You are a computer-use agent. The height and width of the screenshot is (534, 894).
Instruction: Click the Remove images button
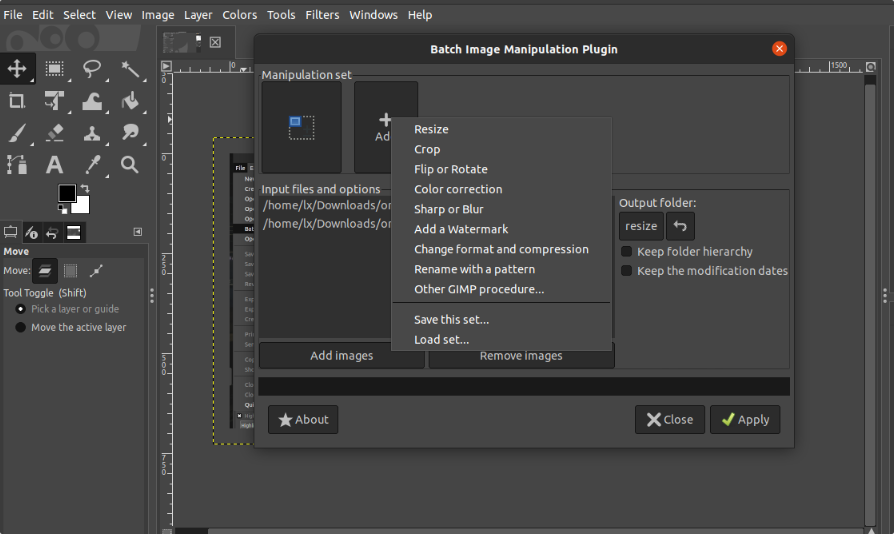[521, 356]
